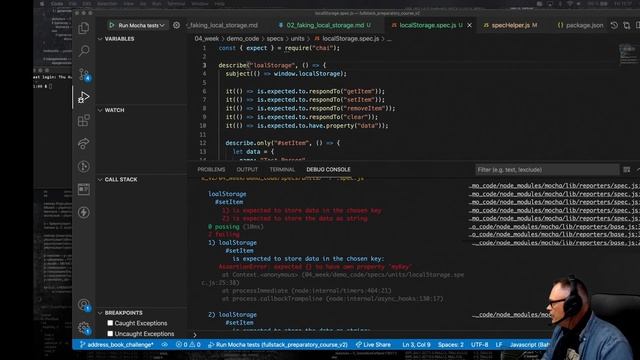Click Ln 3, Col 9 status item
The width and height of the screenshot is (640, 360).
416,345
